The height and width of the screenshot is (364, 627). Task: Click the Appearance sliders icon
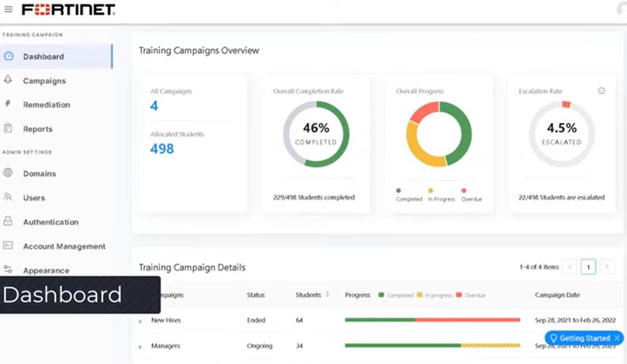point(8,269)
